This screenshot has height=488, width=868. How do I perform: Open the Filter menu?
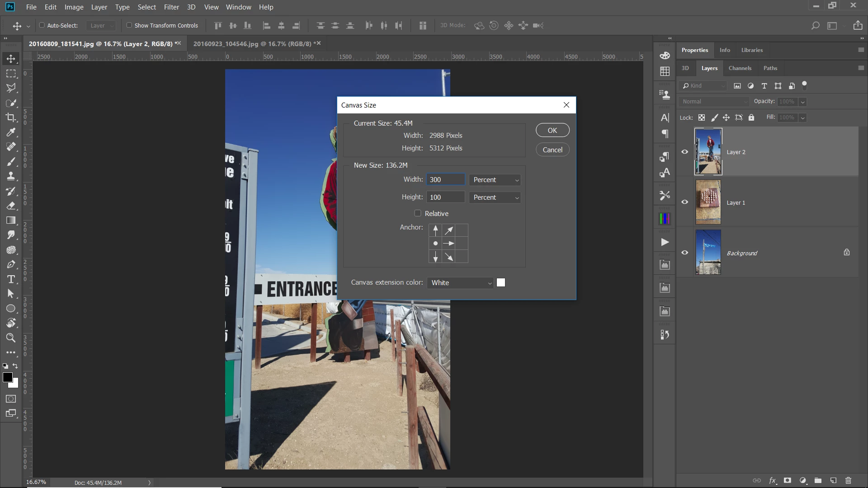click(171, 7)
